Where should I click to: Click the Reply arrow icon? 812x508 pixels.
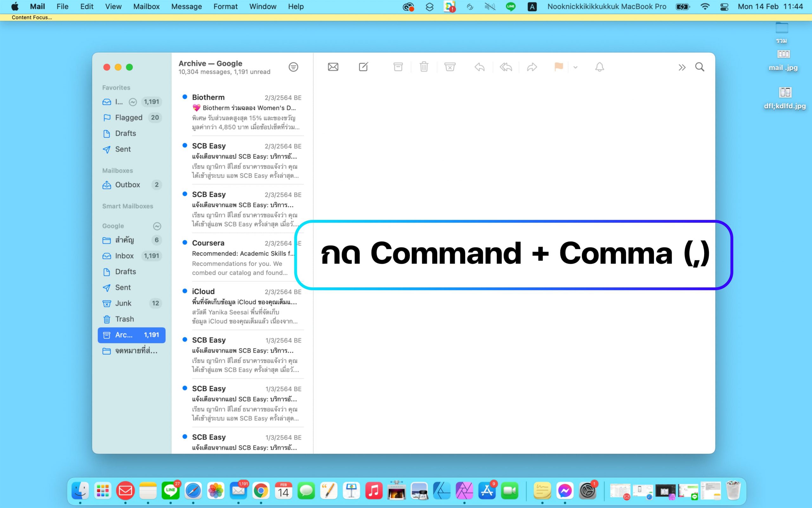pos(480,67)
